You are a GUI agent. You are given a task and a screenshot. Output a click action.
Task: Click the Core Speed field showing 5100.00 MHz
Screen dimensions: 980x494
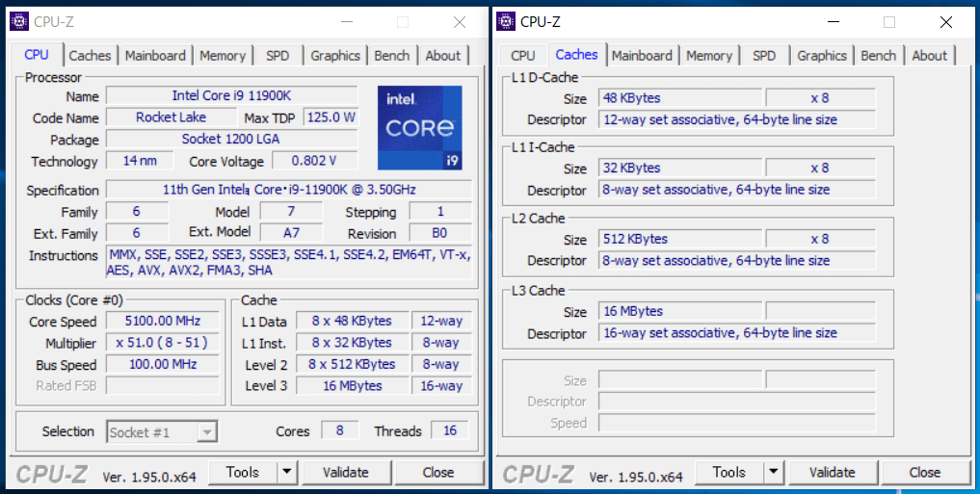[x=161, y=322]
